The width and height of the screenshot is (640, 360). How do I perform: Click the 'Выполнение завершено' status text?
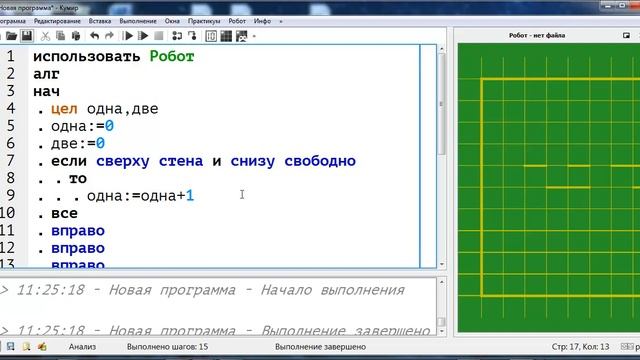[x=320, y=347]
